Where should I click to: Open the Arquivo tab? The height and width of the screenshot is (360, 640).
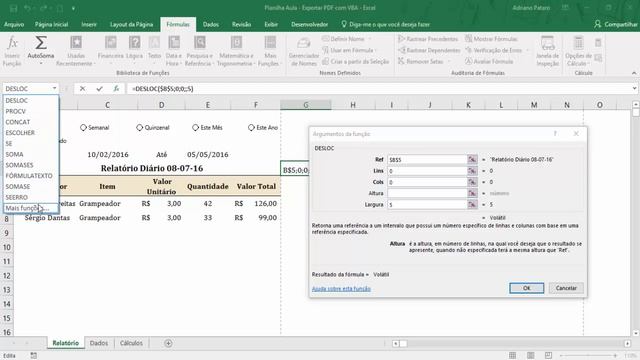point(14,24)
